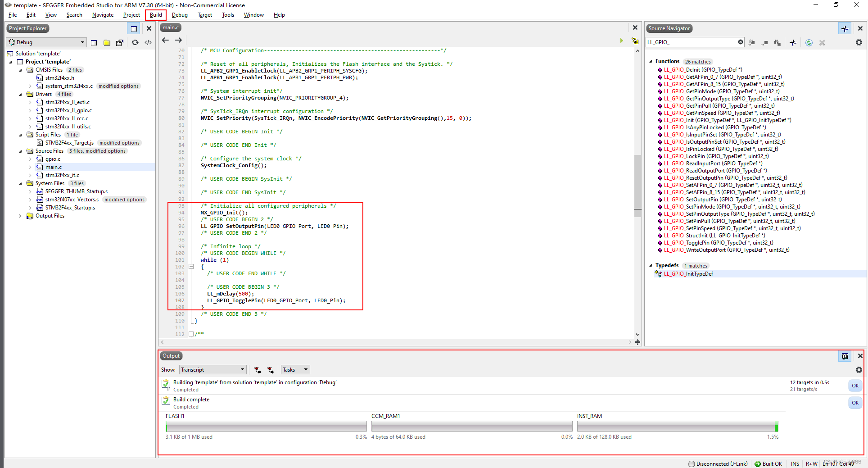The width and height of the screenshot is (868, 468).
Task: Click the FLASH1 memory usage progress bar
Action: click(266, 426)
